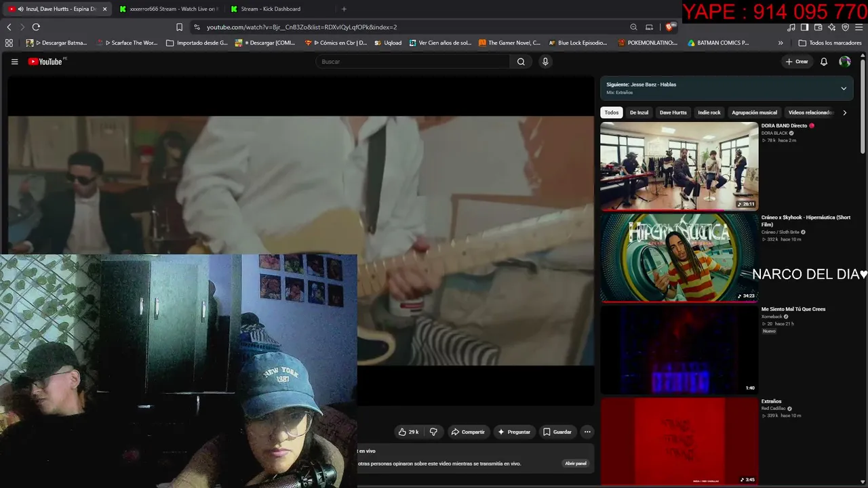
Task: Open the browser media control music-note icon
Action: click(791, 27)
